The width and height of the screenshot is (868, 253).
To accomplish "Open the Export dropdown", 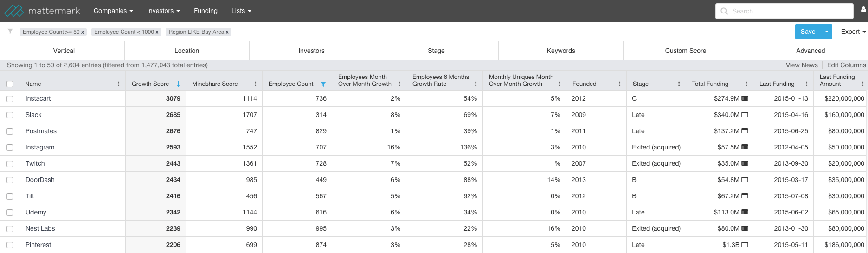I will coord(853,32).
